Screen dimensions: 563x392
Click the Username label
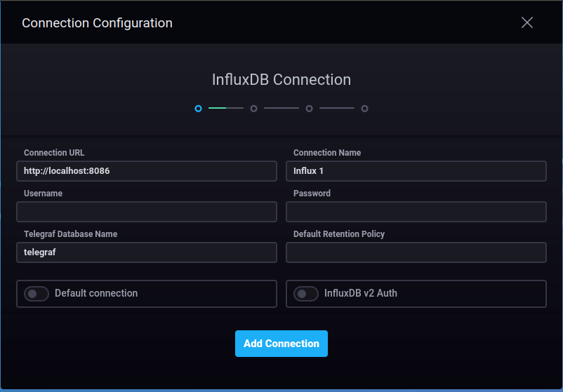[x=43, y=194]
